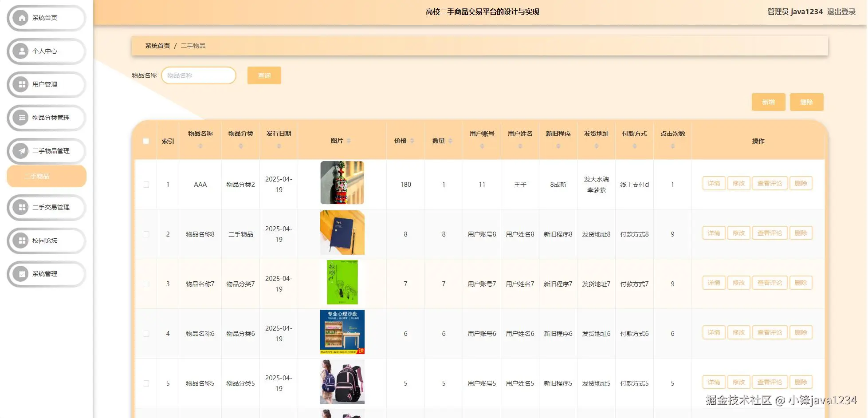Delete the 物品名称5 row

pos(801,382)
